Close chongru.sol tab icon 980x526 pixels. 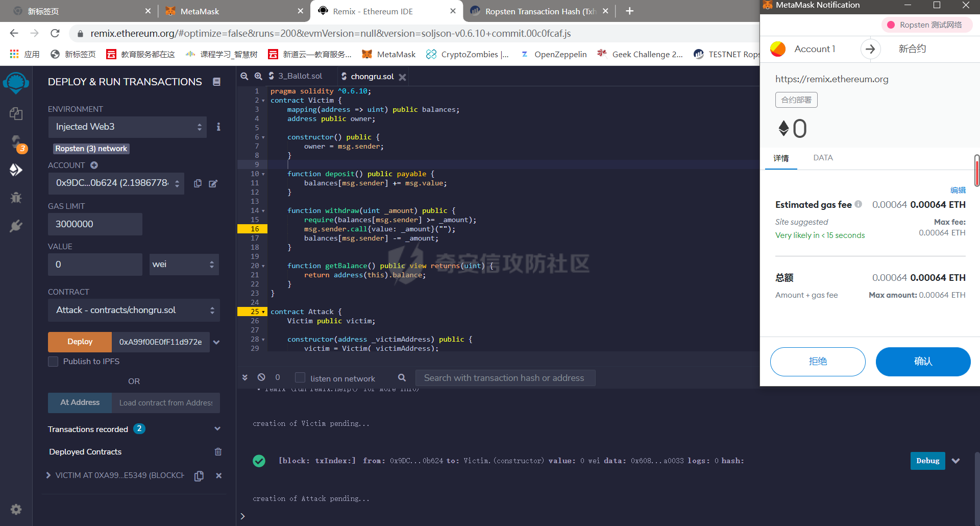click(x=402, y=77)
